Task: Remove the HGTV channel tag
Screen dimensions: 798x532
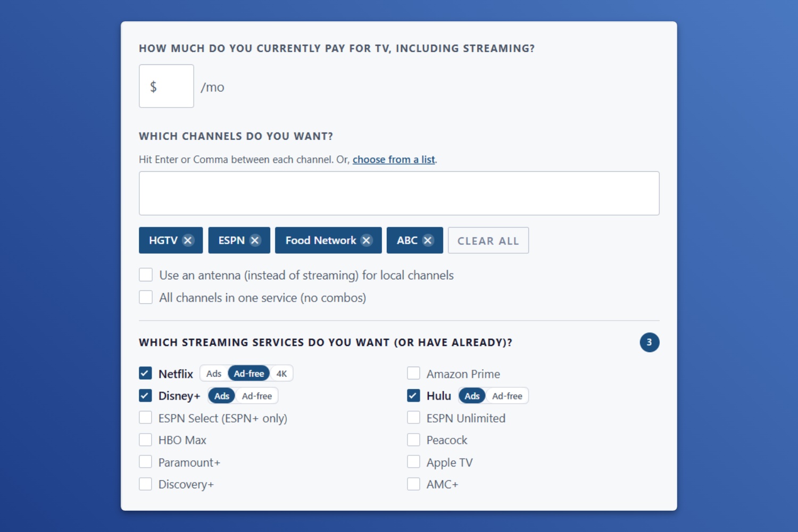Action: point(188,240)
